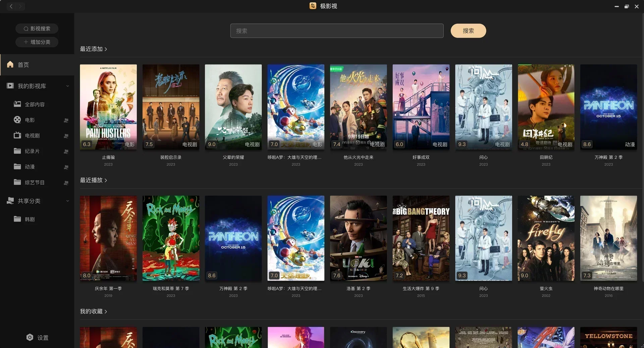Click the back navigation arrow in title bar
Viewport: 644px width, 348px height.
pyautogui.click(x=11, y=6)
